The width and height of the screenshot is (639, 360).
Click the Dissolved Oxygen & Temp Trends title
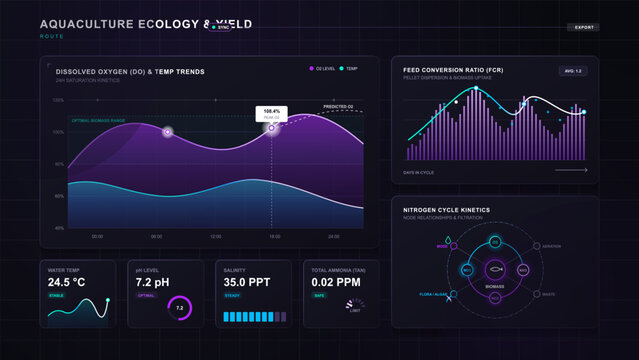[130, 72]
